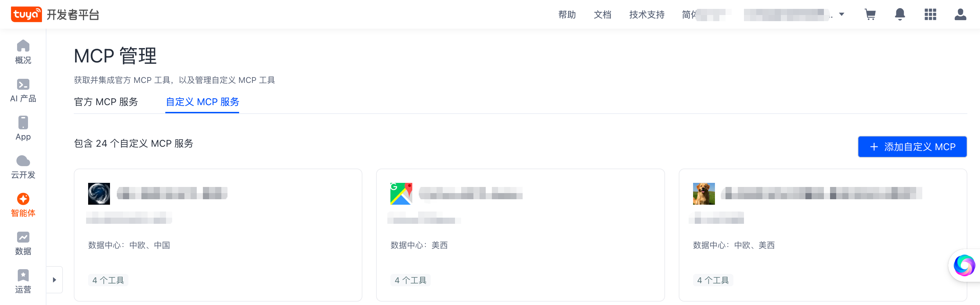Click 添加自定义 MCP button
Image resolution: width=980 pixels, height=305 pixels.
tap(912, 147)
